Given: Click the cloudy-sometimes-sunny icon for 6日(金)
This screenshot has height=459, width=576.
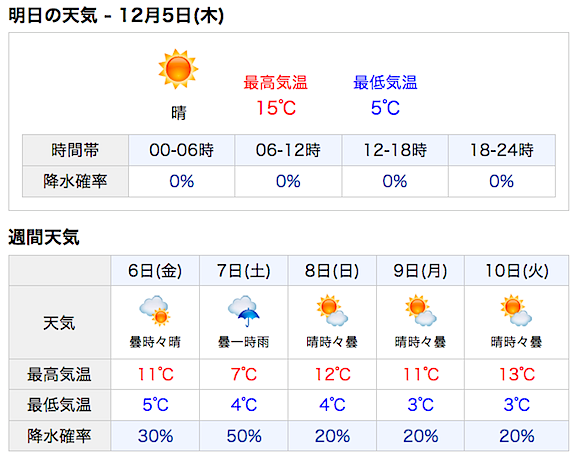Looking at the screenshot, I should (x=155, y=311).
